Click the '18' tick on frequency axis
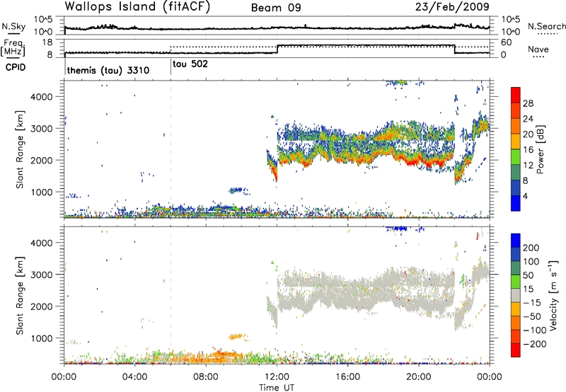 [x=47, y=42]
